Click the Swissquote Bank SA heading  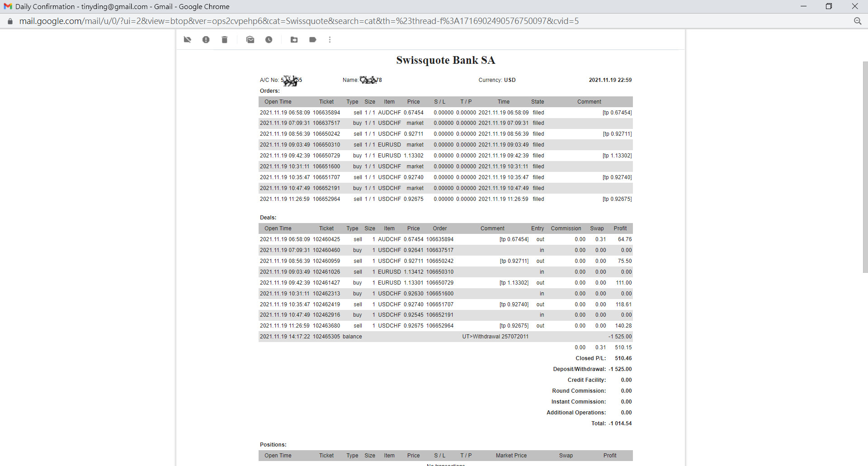tap(446, 60)
